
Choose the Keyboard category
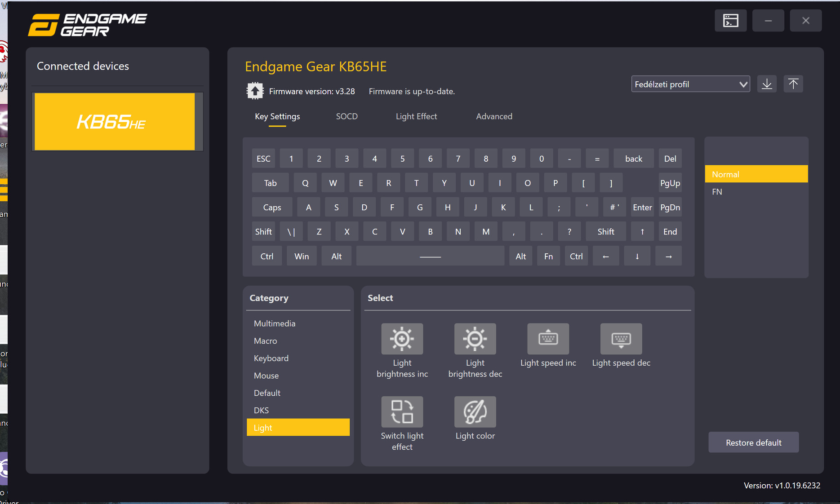point(298,358)
